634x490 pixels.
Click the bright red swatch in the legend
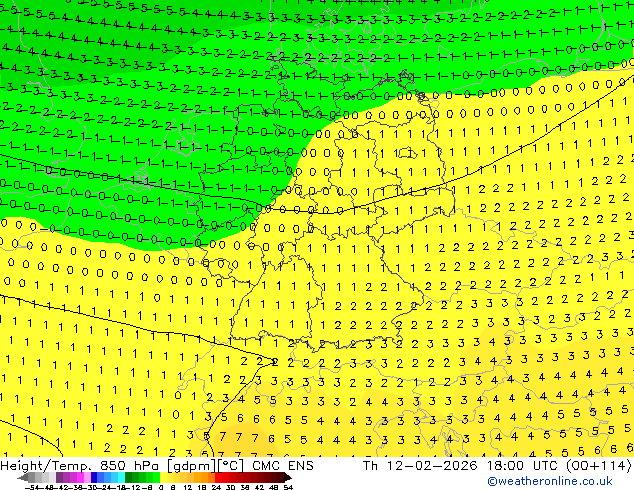click(219, 477)
